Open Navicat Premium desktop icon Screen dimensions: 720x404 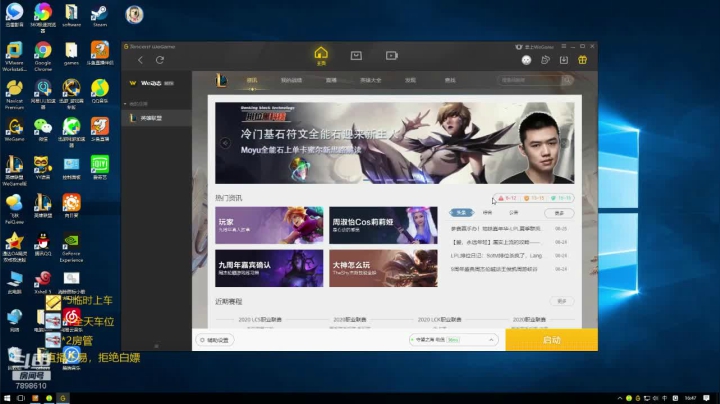coord(14,95)
